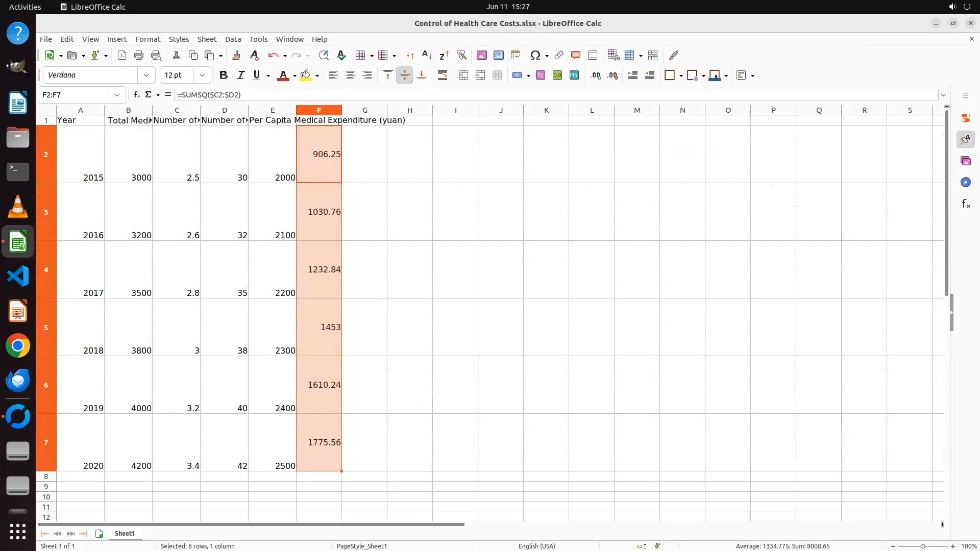Toggle Bold formatting
The width and height of the screenshot is (980, 551).
223,76
